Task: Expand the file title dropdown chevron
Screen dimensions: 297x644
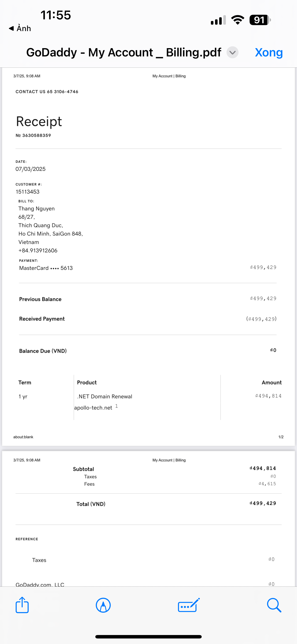Action: [233, 53]
